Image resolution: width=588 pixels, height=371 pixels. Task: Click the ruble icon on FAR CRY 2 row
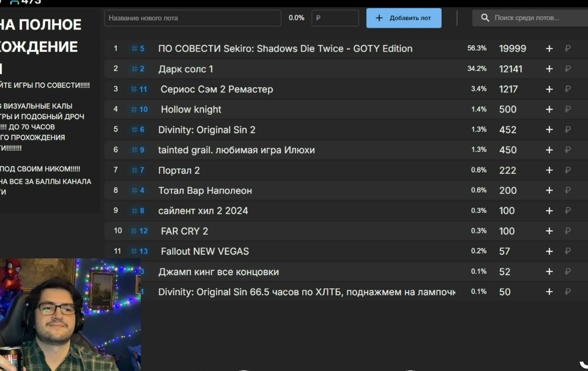[568, 231]
